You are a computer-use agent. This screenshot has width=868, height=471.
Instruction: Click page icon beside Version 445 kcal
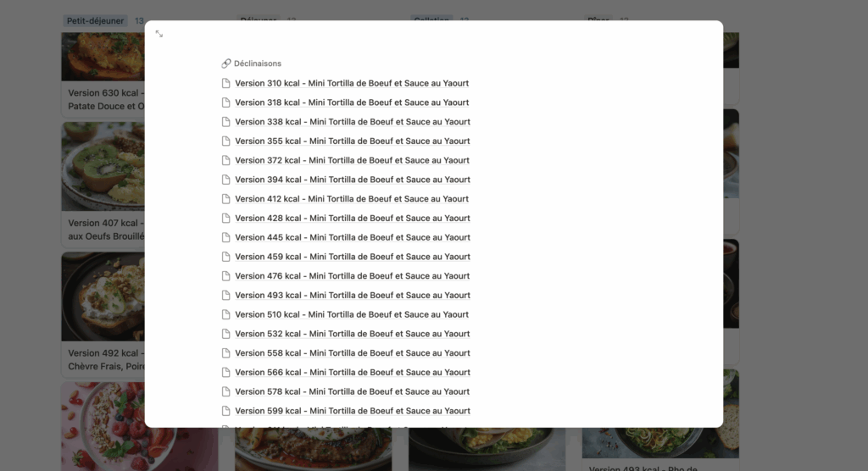tap(225, 237)
